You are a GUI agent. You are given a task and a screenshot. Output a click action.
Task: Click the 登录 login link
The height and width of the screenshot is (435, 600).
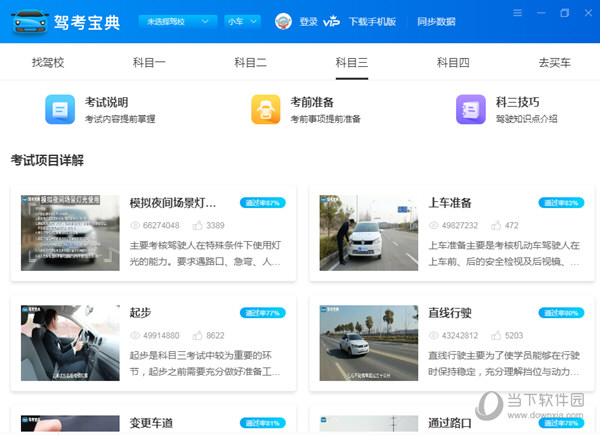coord(308,22)
